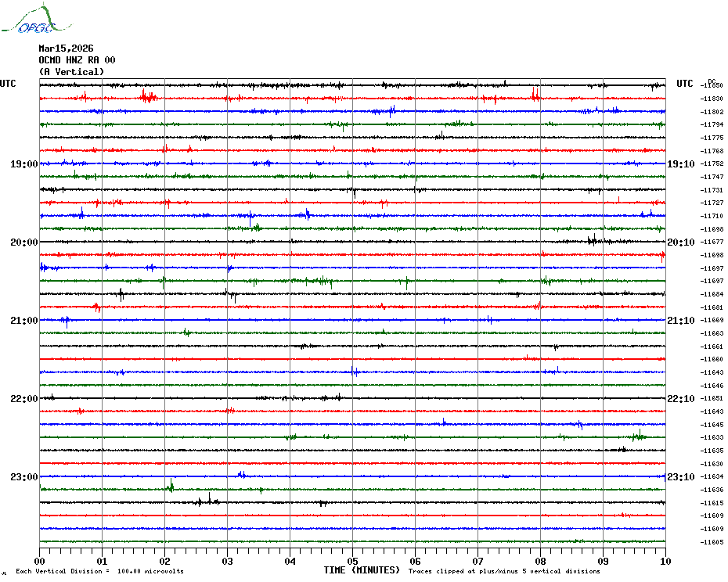Click the 20:10 time label

click(681, 242)
